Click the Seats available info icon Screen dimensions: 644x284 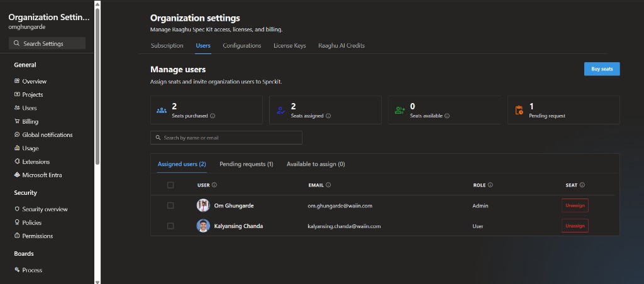tap(447, 116)
